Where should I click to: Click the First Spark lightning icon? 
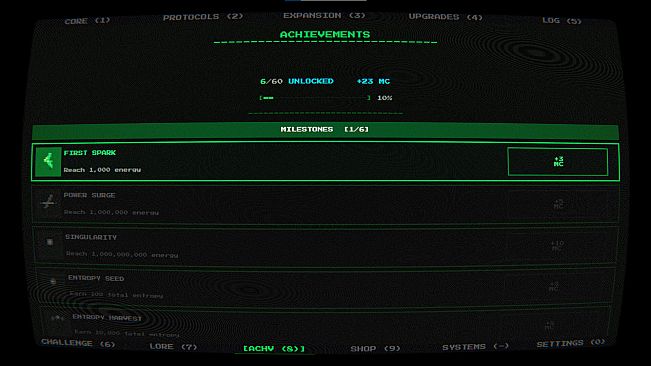[48, 162]
